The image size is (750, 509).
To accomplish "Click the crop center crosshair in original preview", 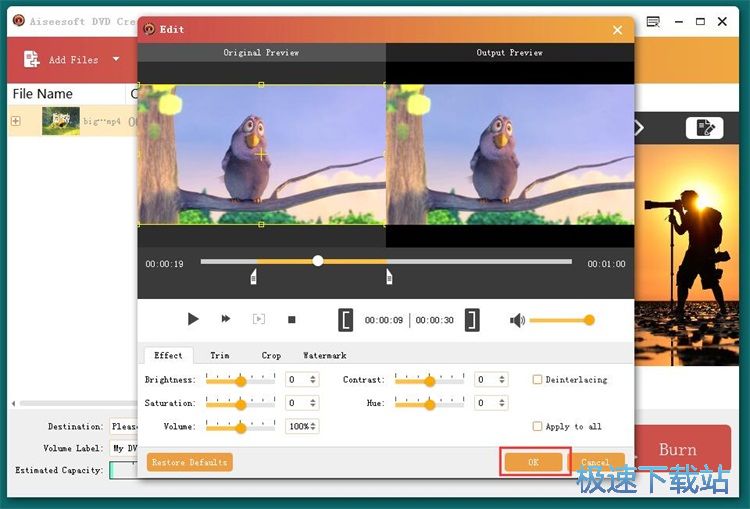I will point(261,155).
